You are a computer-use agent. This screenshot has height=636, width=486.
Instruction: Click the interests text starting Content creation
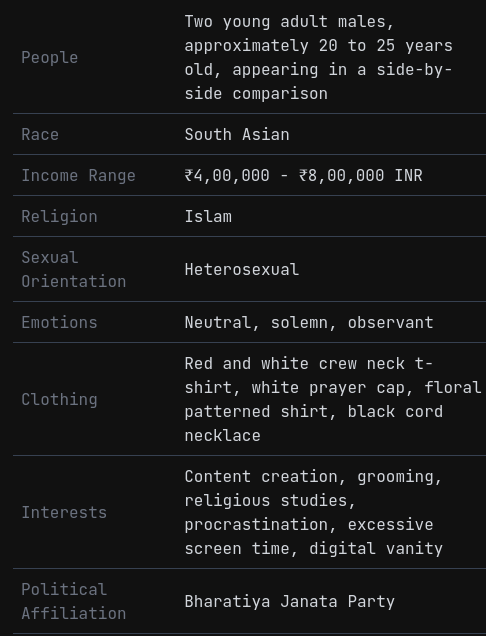coord(314,512)
